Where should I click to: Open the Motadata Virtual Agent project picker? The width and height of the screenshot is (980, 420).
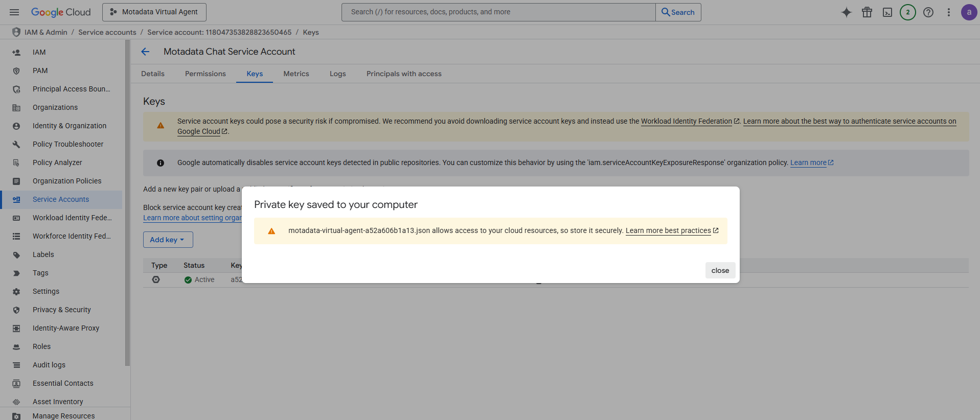pyautogui.click(x=154, y=12)
